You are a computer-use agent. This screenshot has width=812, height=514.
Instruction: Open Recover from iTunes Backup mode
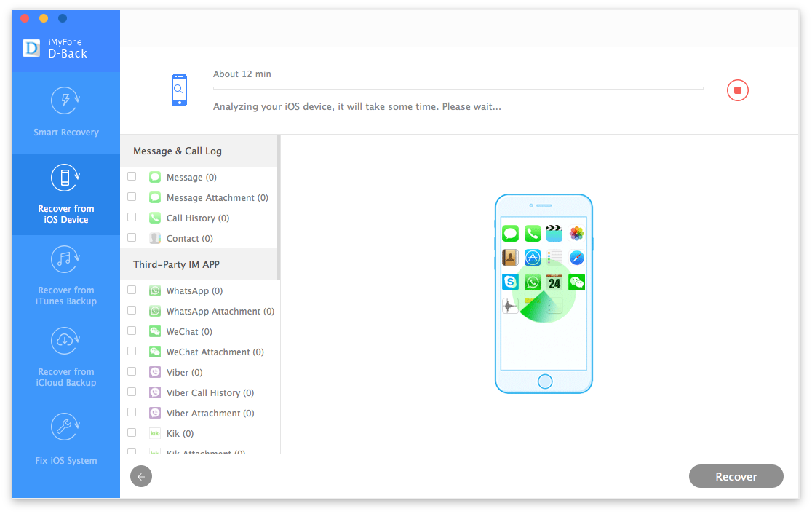(x=65, y=276)
